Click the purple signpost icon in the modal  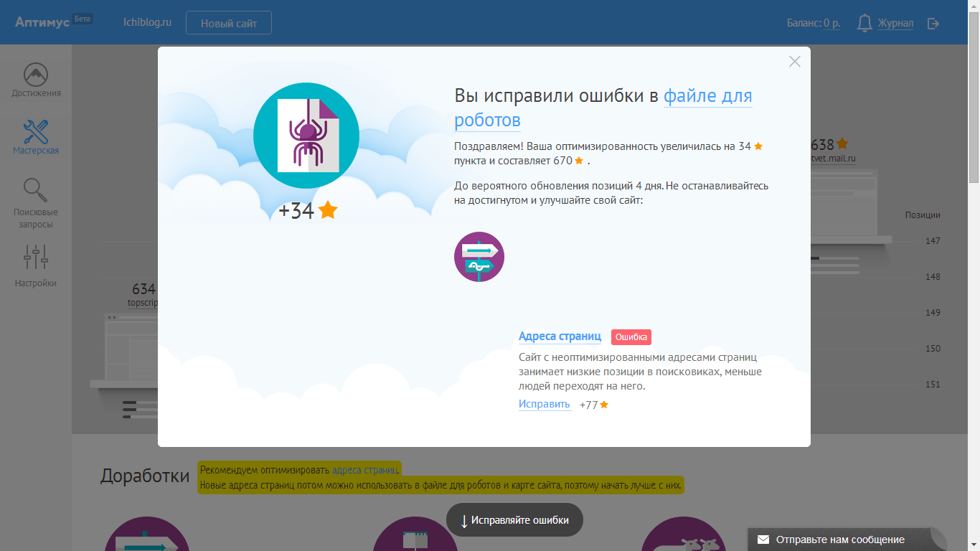click(x=479, y=257)
